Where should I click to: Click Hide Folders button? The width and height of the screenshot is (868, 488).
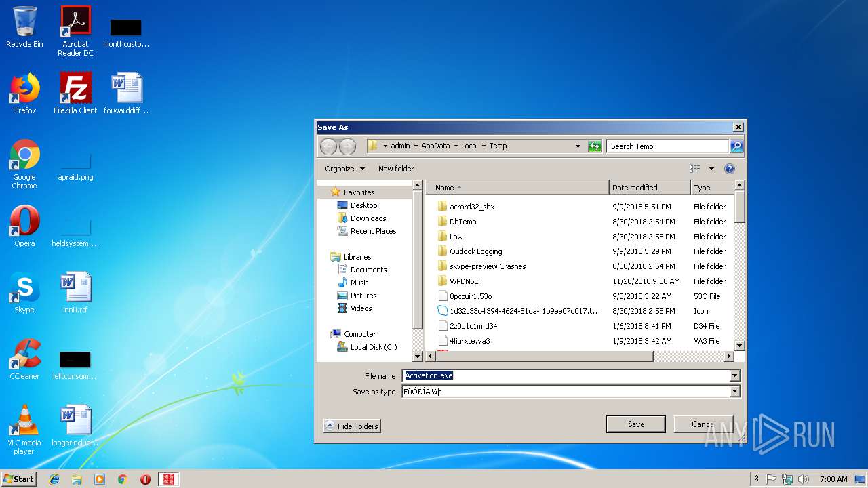(352, 426)
